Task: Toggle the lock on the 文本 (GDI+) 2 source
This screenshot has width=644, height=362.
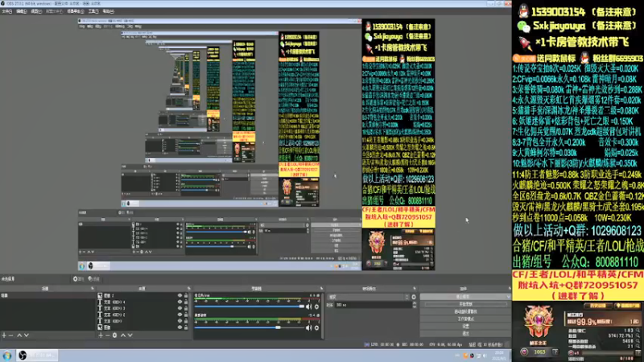Action: click(x=186, y=315)
